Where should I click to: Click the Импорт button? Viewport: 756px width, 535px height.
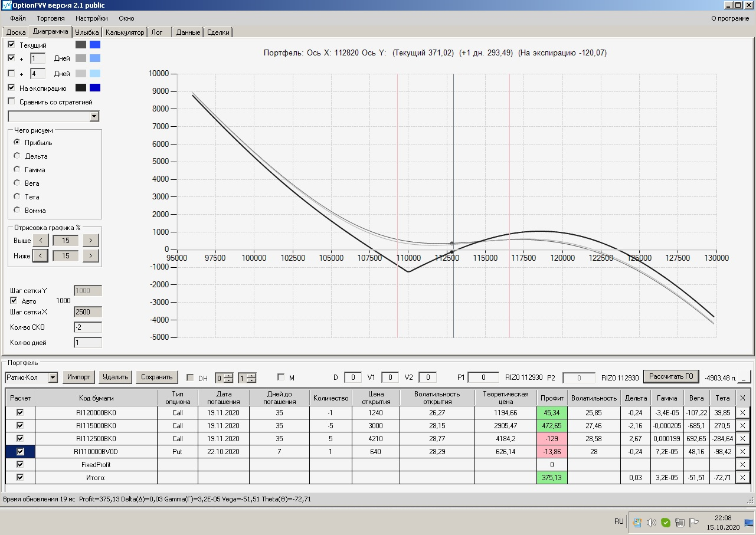[79, 377]
